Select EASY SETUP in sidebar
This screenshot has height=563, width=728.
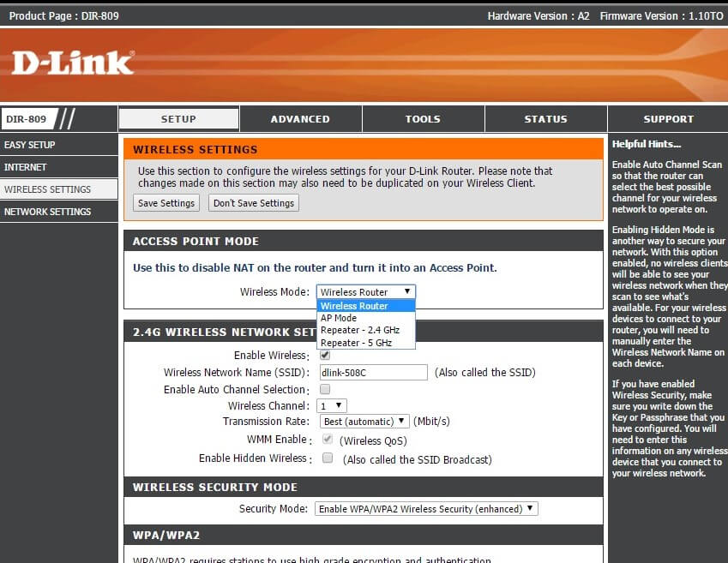[58, 145]
